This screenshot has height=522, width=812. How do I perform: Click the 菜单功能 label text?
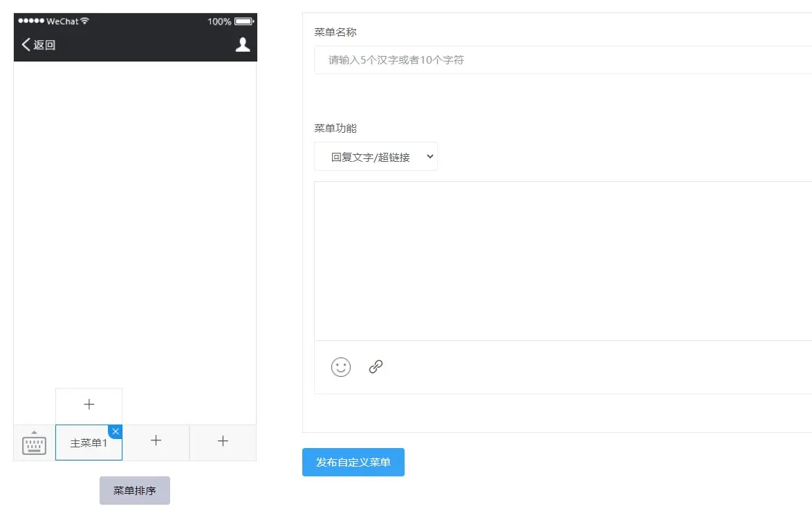(335, 129)
